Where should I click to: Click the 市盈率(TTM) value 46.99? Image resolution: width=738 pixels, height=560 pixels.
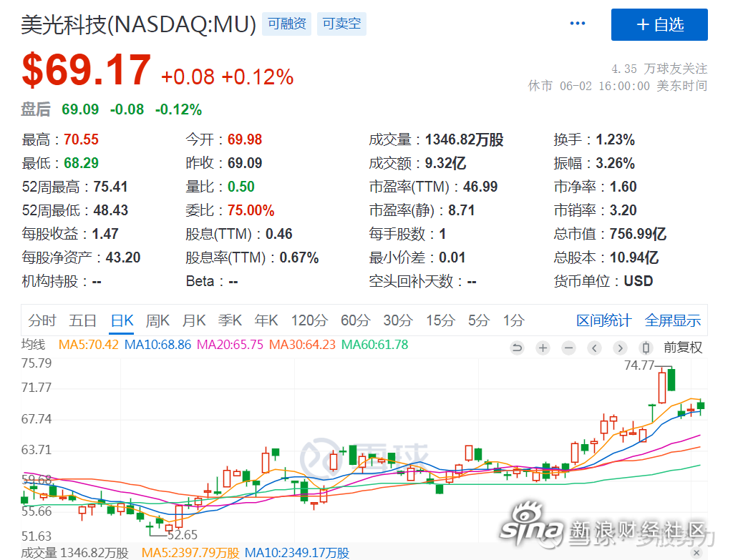(x=480, y=187)
